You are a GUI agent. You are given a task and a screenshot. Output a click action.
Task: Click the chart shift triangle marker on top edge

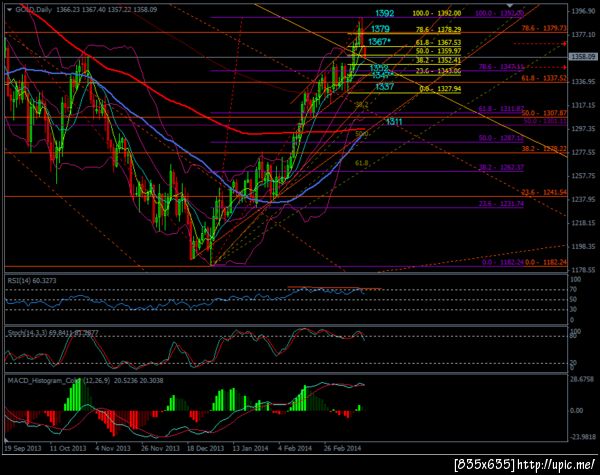click(509, 5)
